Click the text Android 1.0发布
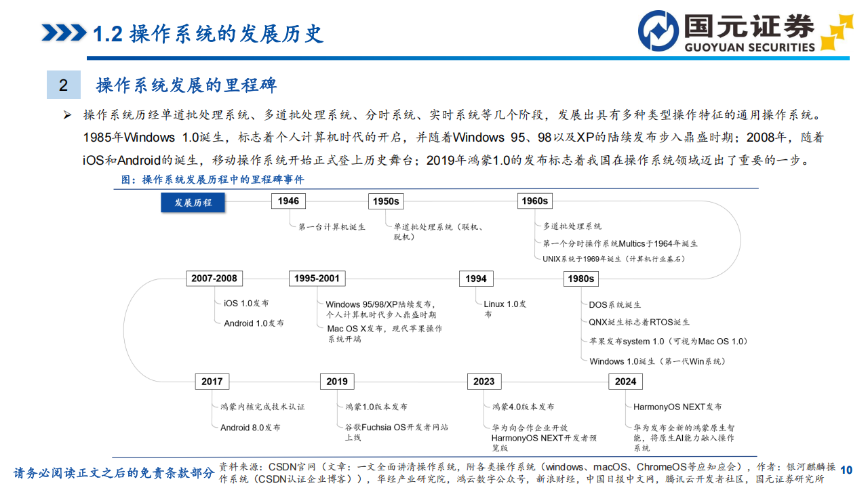The height and width of the screenshot is (488, 868). (x=254, y=323)
